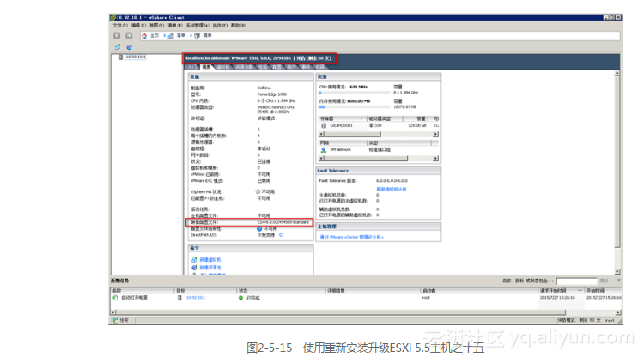Open the 编辑(E) menu
The height and width of the screenshot is (357, 644).
(138, 26)
